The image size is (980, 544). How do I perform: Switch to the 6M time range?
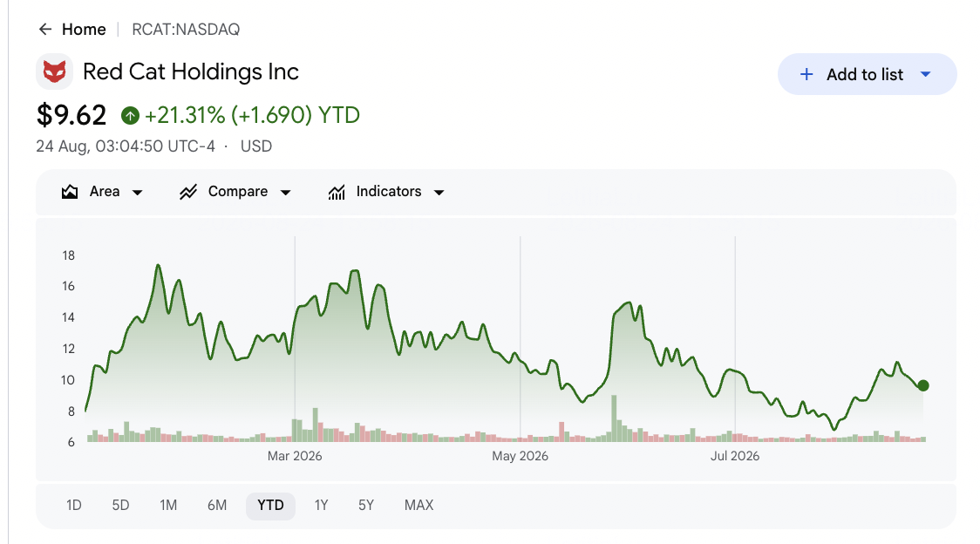click(x=217, y=506)
